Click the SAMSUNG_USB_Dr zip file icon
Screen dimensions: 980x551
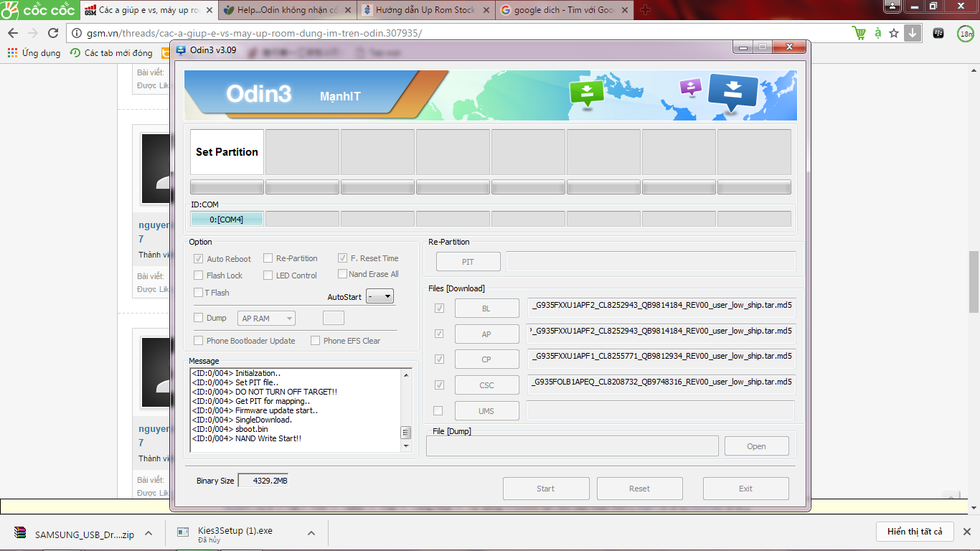(21, 534)
